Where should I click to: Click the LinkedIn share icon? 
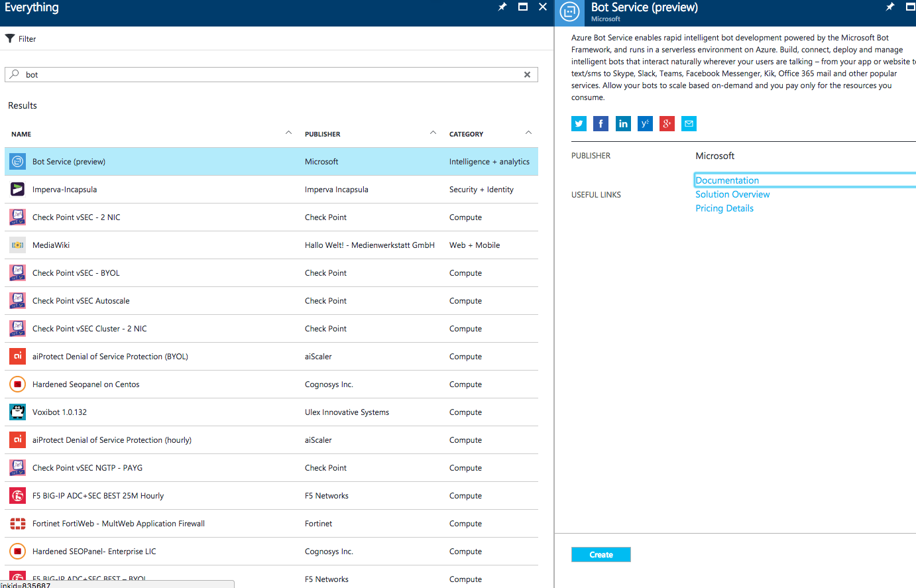click(x=623, y=124)
